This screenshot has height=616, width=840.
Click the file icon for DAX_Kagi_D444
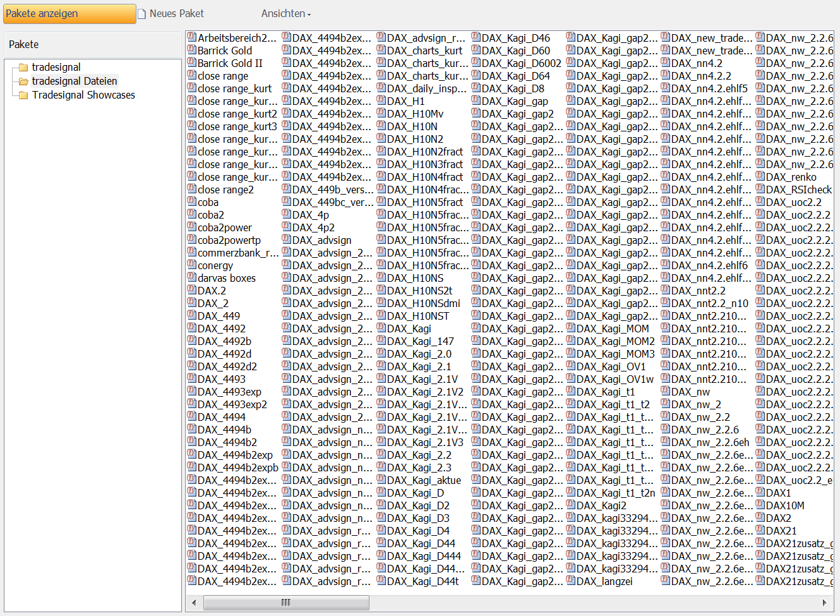pos(381,555)
